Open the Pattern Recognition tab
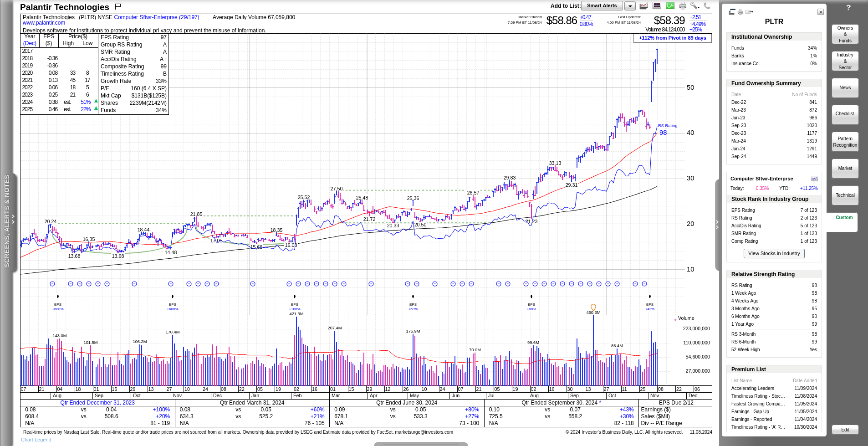 pyautogui.click(x=845, y=142)
